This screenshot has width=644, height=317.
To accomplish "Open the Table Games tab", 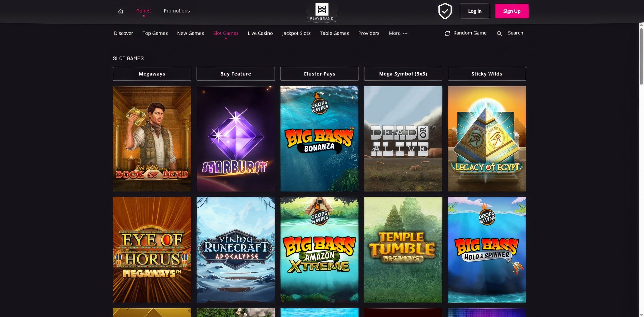I will click(x=334, y=33).
